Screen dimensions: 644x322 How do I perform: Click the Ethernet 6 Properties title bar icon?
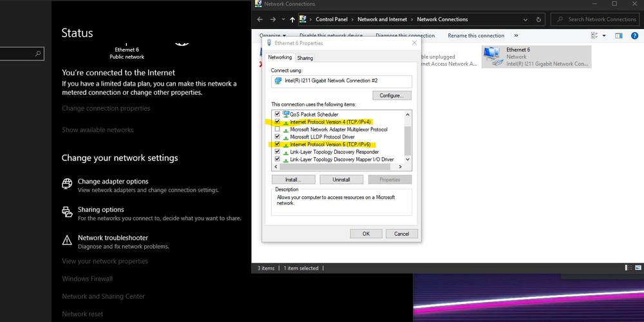[269, 43]
